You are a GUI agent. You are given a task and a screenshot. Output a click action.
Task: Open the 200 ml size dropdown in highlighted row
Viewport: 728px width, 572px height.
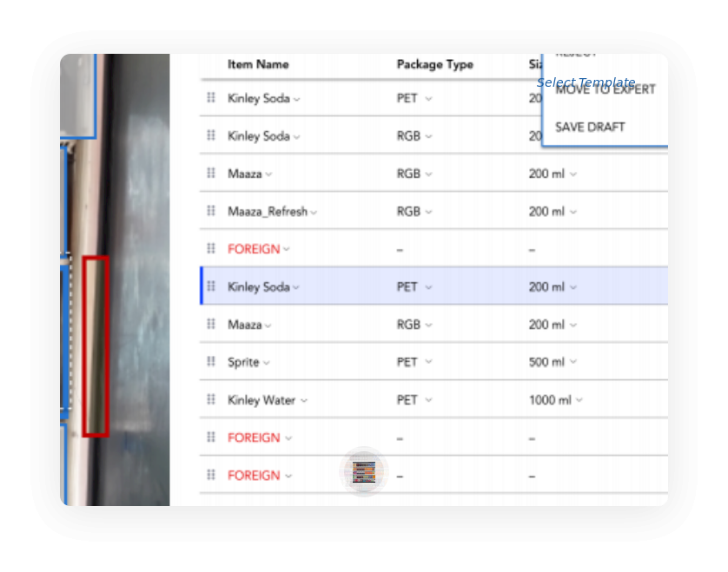click(572, 287)
